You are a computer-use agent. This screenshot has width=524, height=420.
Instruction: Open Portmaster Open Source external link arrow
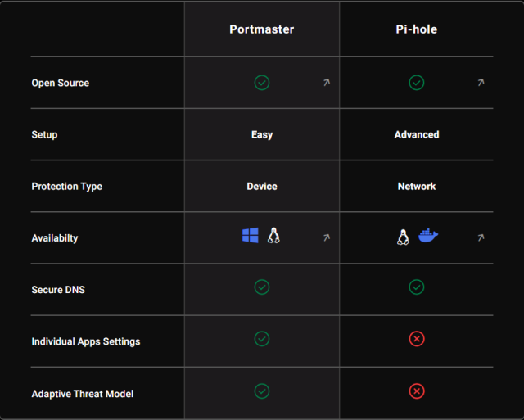tap(327, 83)
